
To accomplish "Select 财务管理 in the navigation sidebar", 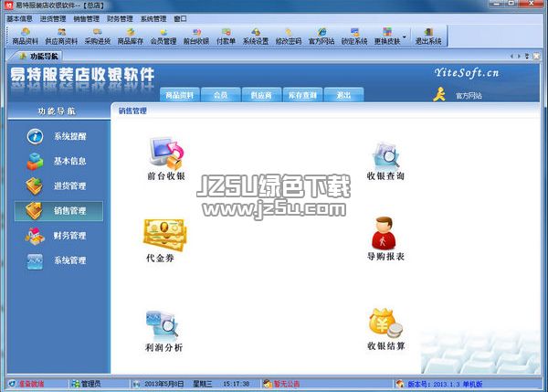I will pos(58,236).
